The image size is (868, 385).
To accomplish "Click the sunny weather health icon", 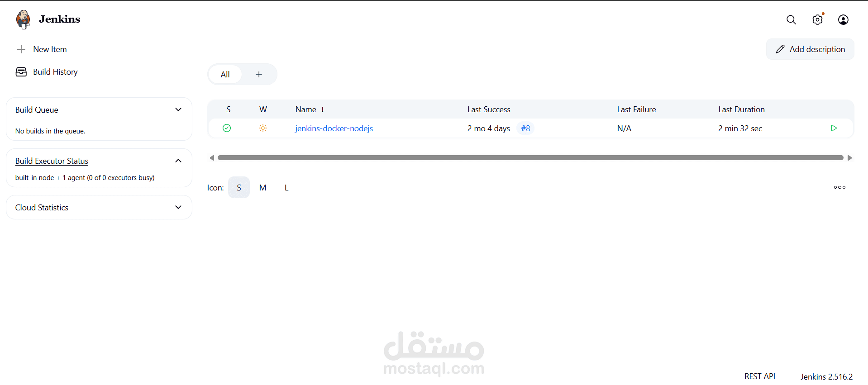I will (263, 128).
